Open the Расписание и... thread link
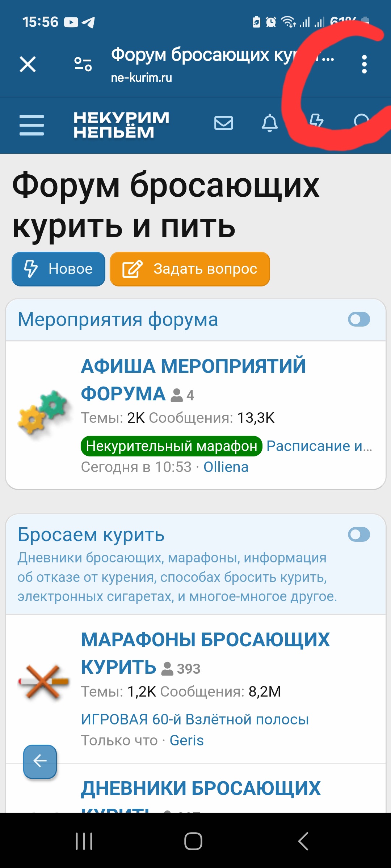This screenshot has width=391, height=868. (x=319, y=446)
